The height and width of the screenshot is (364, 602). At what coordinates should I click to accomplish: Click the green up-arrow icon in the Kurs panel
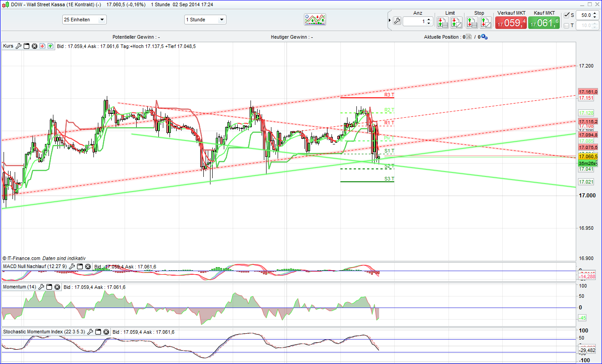point(50,46)
